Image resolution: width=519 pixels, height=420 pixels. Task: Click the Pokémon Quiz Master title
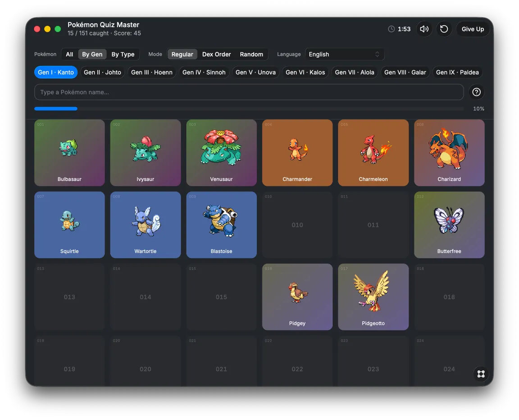(x=103, y=24)
